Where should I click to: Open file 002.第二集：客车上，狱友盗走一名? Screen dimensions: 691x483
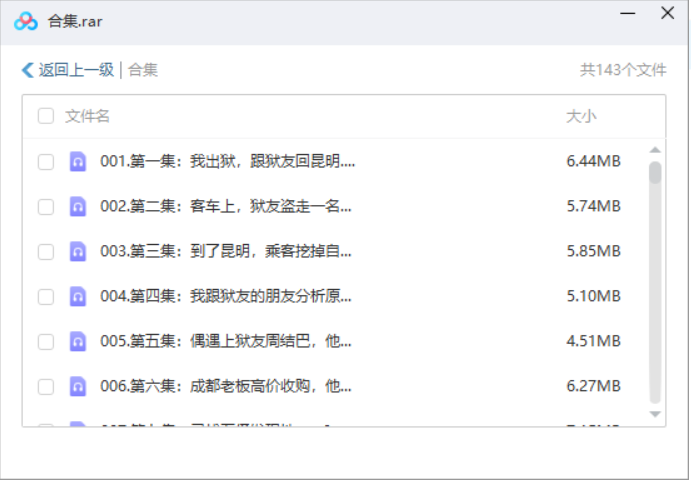(x=226, y=206)
